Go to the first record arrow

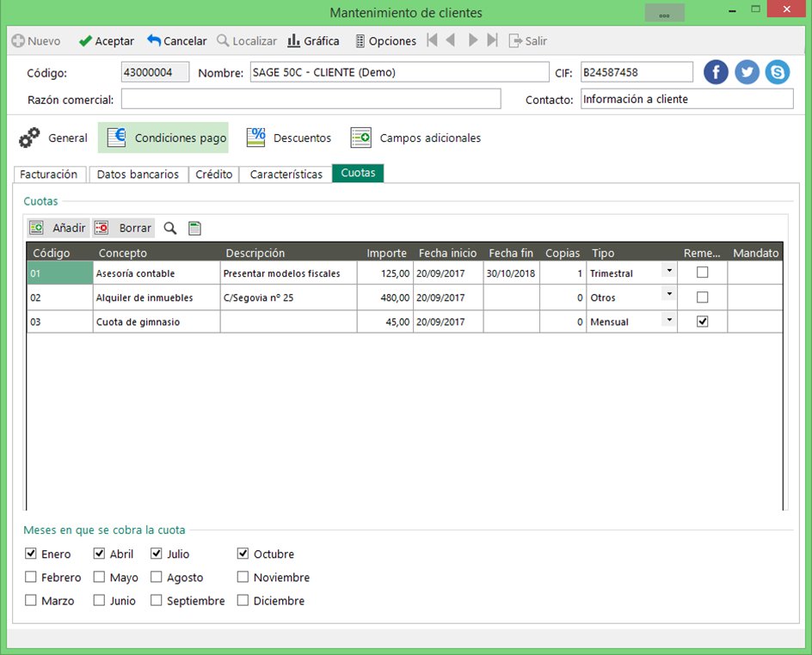[x=433, y=40]
